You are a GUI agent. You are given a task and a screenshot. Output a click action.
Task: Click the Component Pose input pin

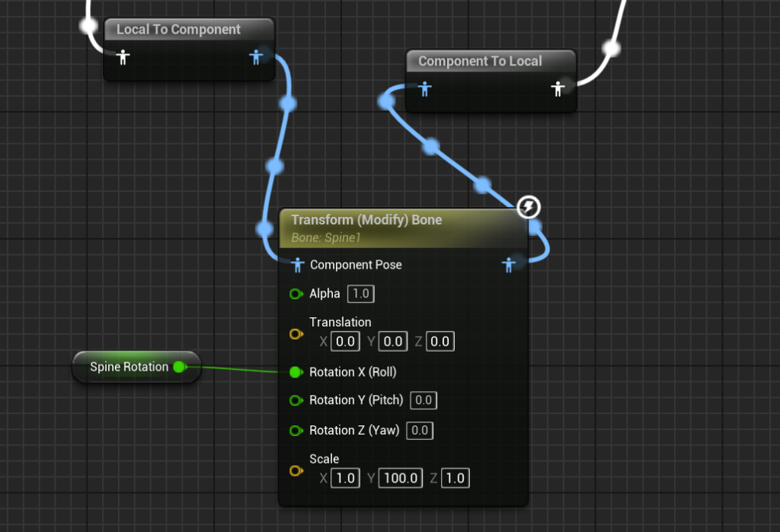click(x=299, y=265)
